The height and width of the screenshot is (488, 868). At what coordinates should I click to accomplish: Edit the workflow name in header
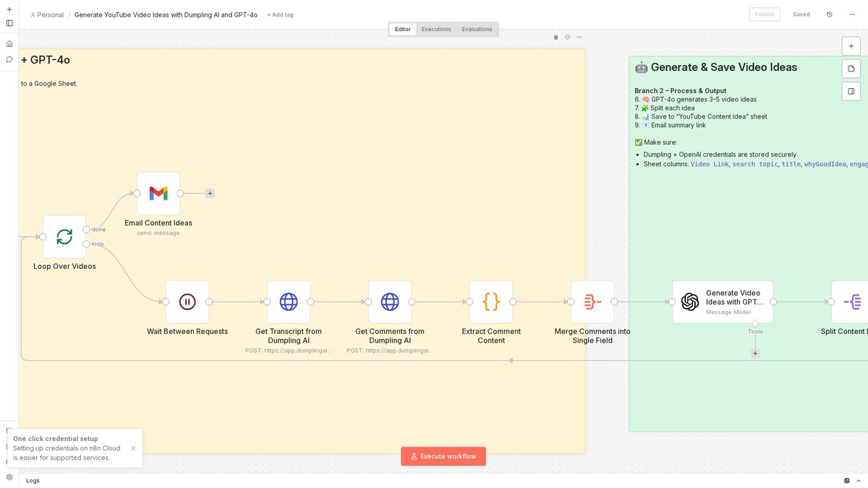[166, 14]
